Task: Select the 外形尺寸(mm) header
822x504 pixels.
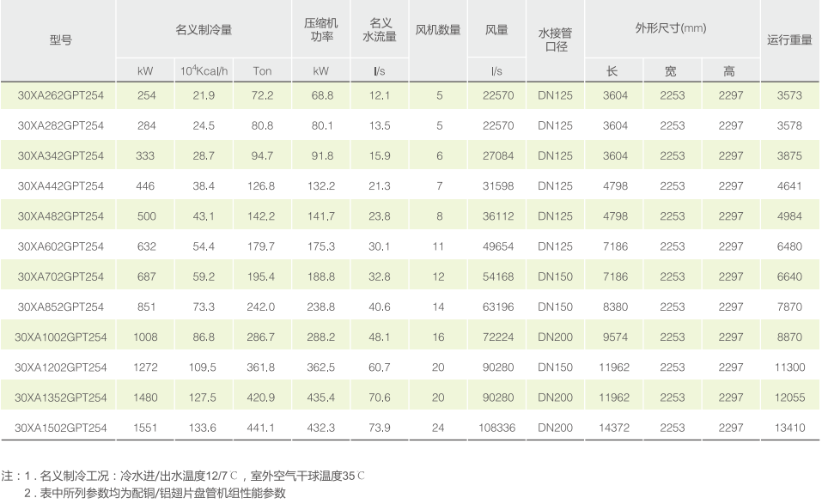Action: [671, 28]
